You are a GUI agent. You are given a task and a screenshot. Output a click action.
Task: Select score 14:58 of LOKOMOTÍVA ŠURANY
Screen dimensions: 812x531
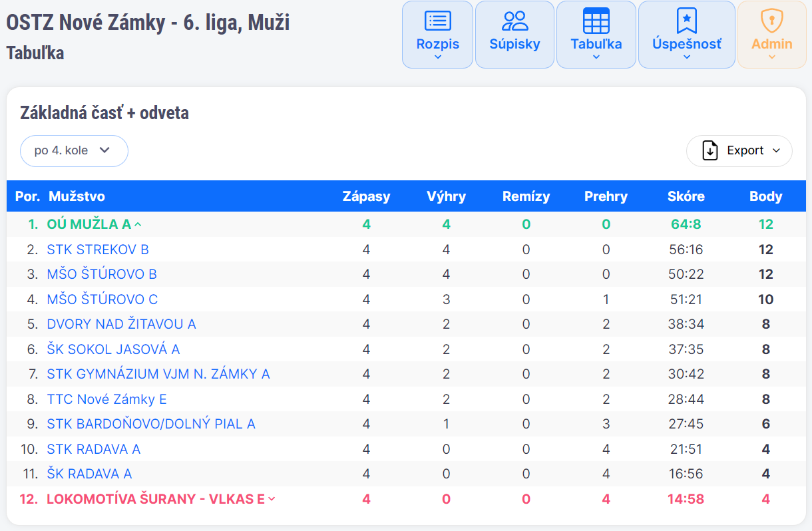(x=686, y=499)
